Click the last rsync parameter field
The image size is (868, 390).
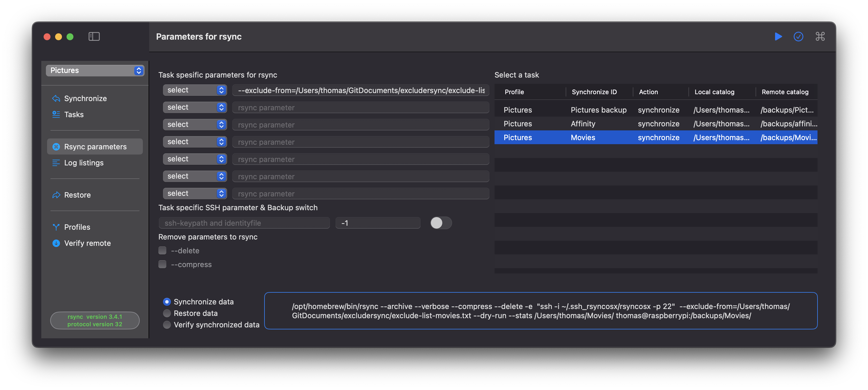pyautogui.click(x=361, y=194)
